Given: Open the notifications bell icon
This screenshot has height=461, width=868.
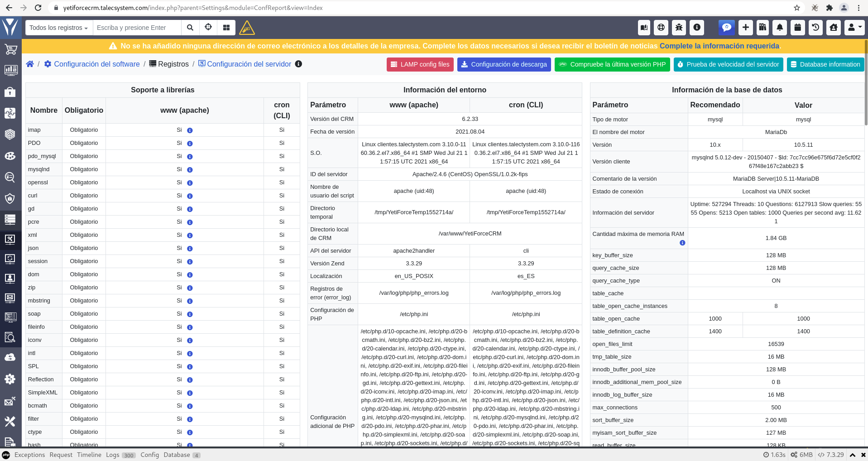Looking at the screenshot, I should 780,28.
